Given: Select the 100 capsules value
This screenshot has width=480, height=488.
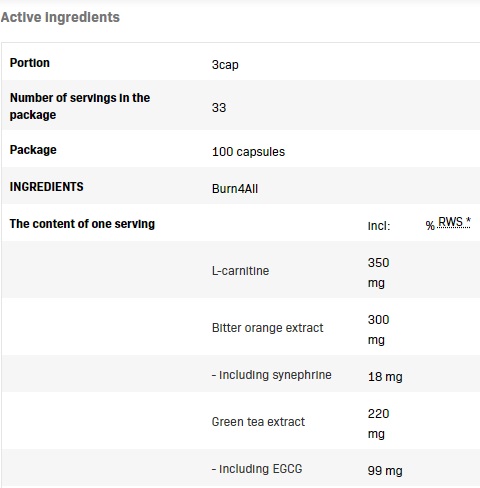Looking at the screenshot, I should point(248,152).
